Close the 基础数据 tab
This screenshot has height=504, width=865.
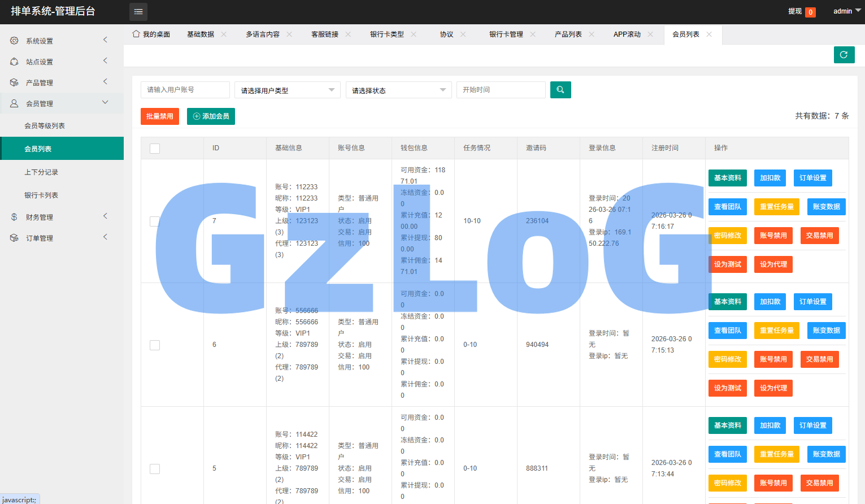point(224,34)
